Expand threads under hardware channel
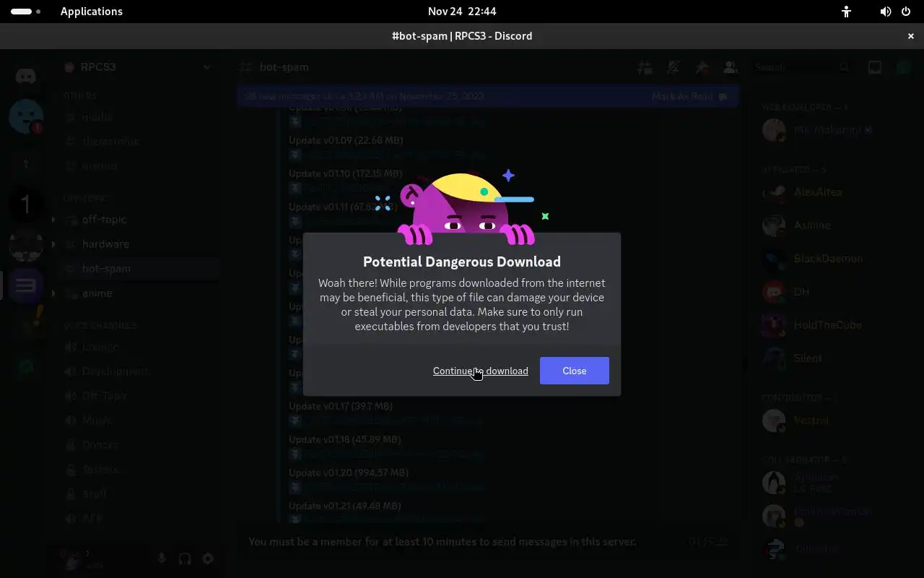 coord(53,244)
